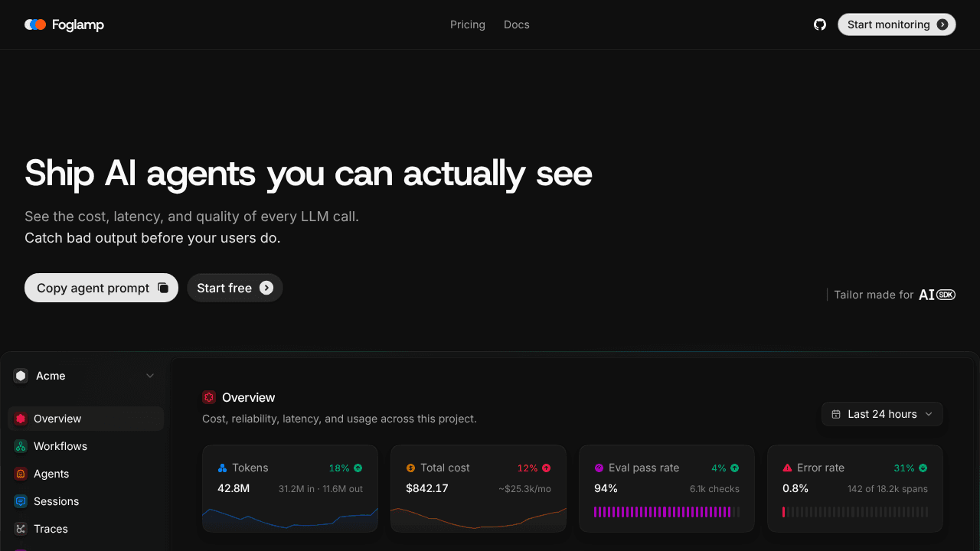Click the Total cost sparkline chart
Image resolution: width=980 pixels, height=551 pixels.
click(x=479, y=518)
